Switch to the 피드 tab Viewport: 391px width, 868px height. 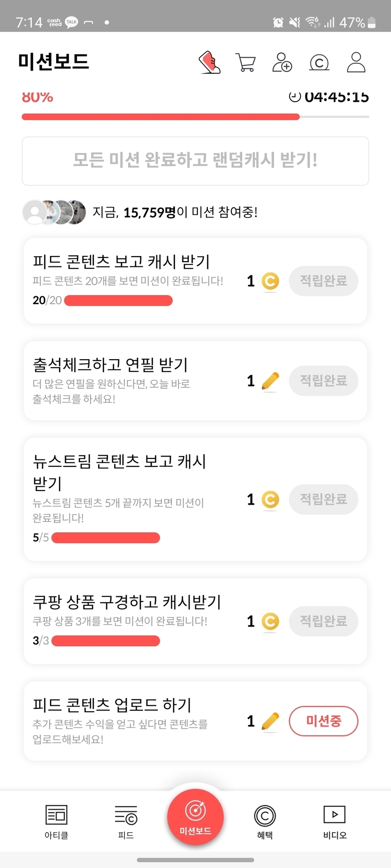pos(126,821)
